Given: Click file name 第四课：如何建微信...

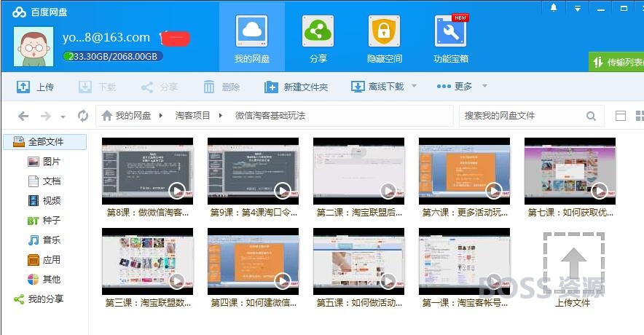Looking at the screenshot, I should 254,302.
